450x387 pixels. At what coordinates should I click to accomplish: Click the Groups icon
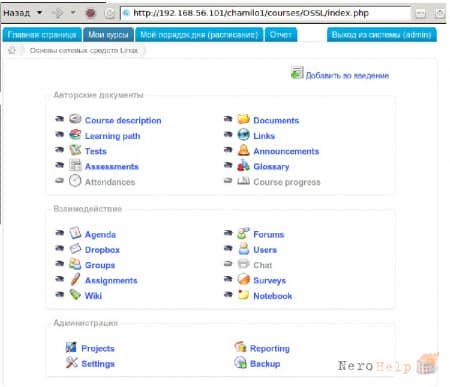pyautogui.click(x=75, y=264)
